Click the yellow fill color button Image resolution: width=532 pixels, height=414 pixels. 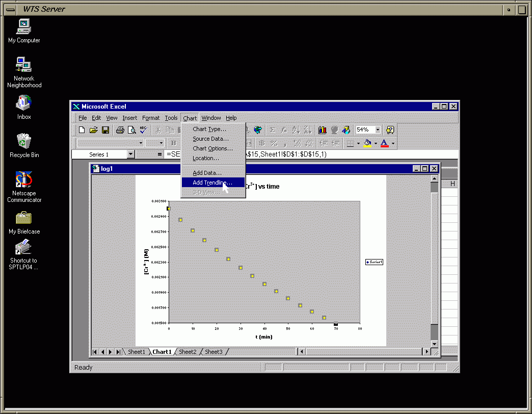coord(367,143)
